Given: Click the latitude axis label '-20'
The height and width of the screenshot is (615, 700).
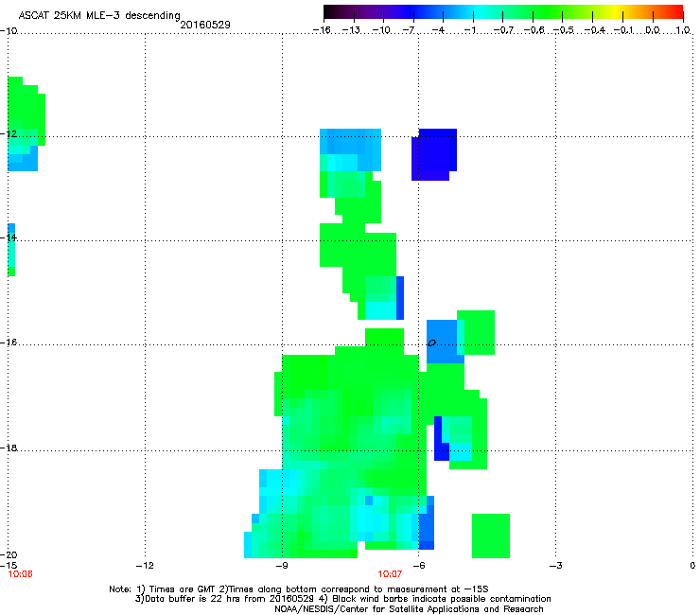Looking at the screenshot, I should tap(9, 554).
